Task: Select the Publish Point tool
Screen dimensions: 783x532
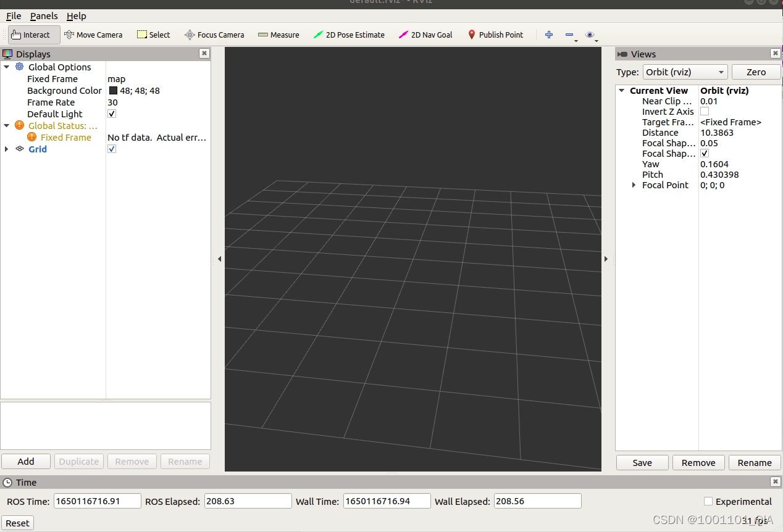Action: click(x=495, y=35)
